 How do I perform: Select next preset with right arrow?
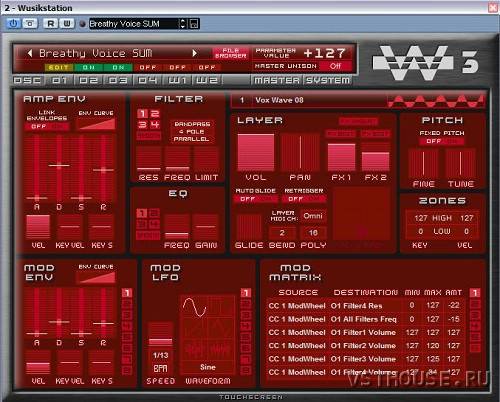[195, 53]
